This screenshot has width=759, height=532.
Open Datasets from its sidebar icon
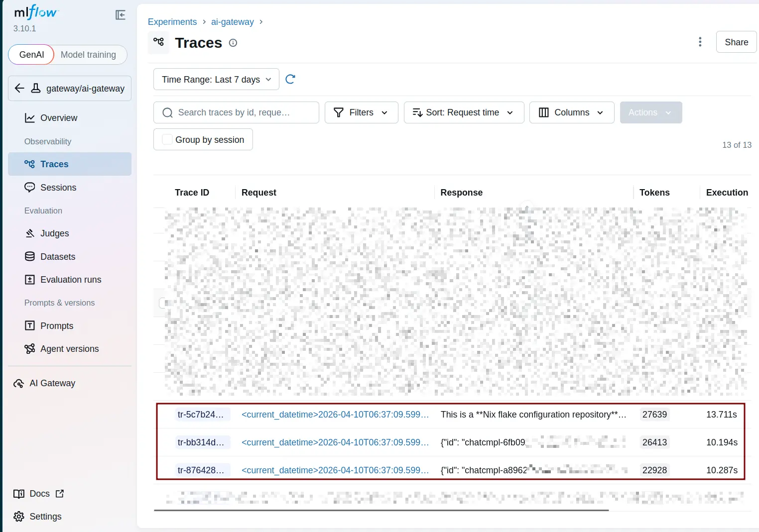click(x=29, y=256)
